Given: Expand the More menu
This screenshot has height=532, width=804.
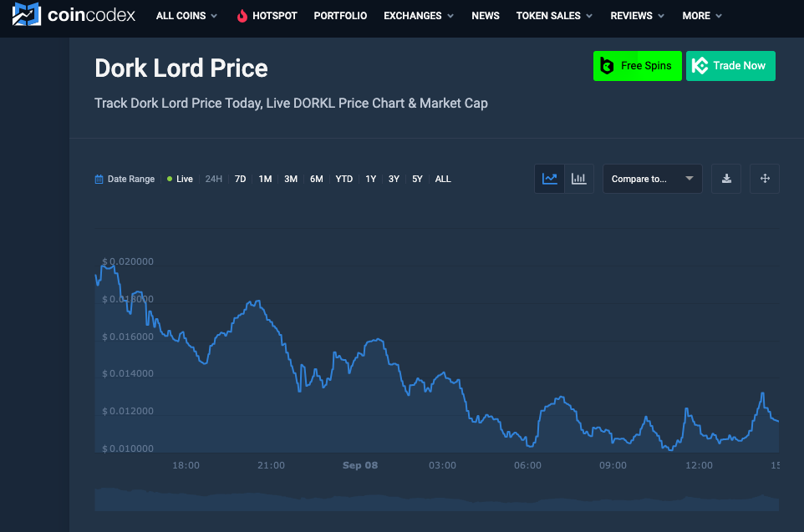Looking at the screenshot, I should [702, 16].
